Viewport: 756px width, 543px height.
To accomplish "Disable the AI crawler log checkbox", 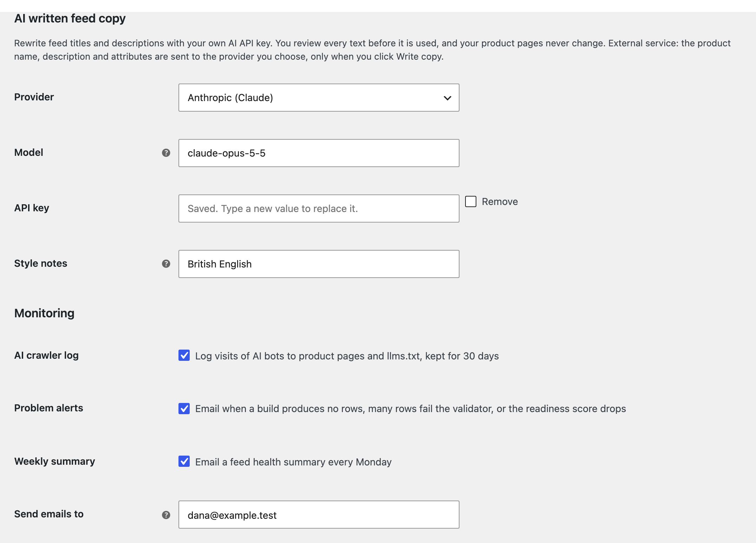I will (x=184, y=355).
